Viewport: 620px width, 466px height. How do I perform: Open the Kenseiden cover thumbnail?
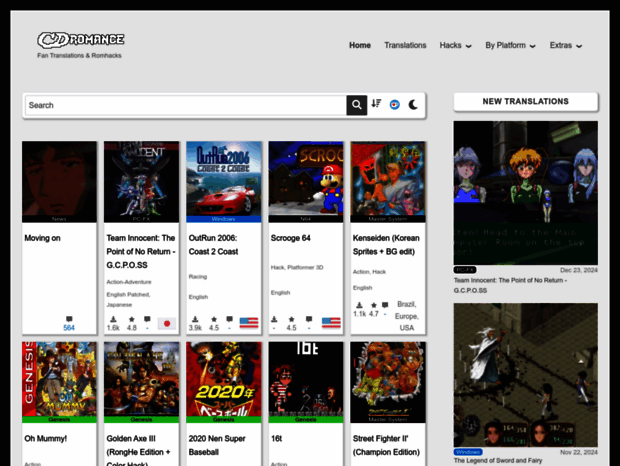coord(388,181)
